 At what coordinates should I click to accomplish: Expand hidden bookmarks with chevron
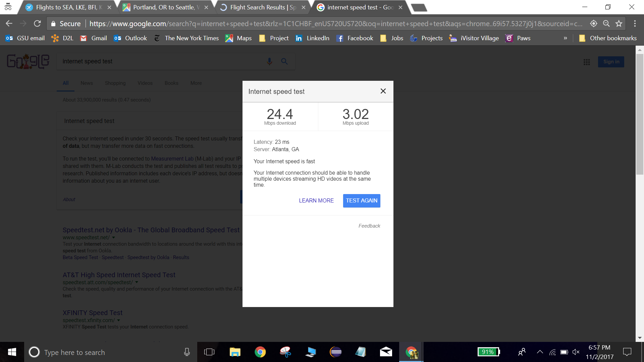[x=565, y=38]
